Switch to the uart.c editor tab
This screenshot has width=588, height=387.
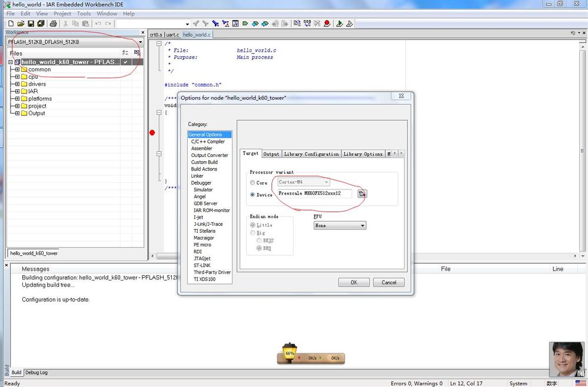tap(172, 35)
